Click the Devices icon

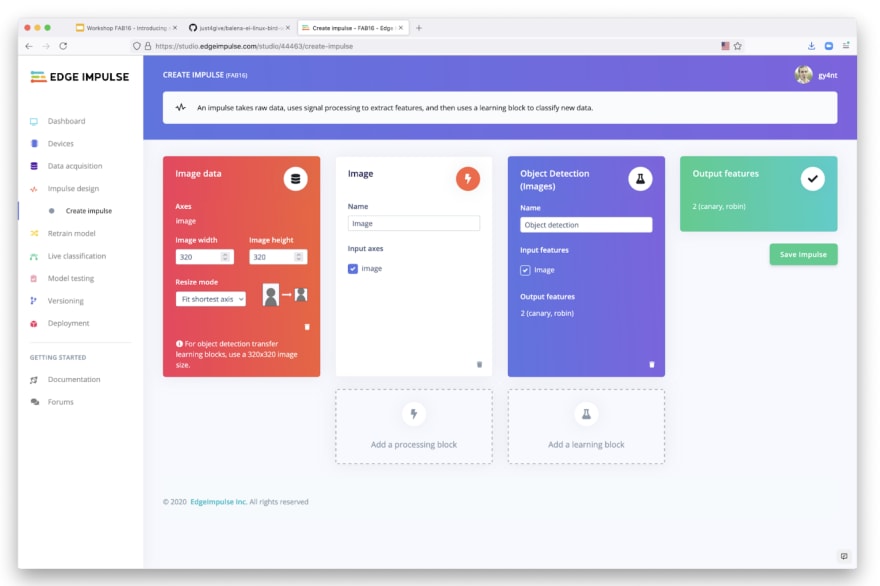pos(34,144)
